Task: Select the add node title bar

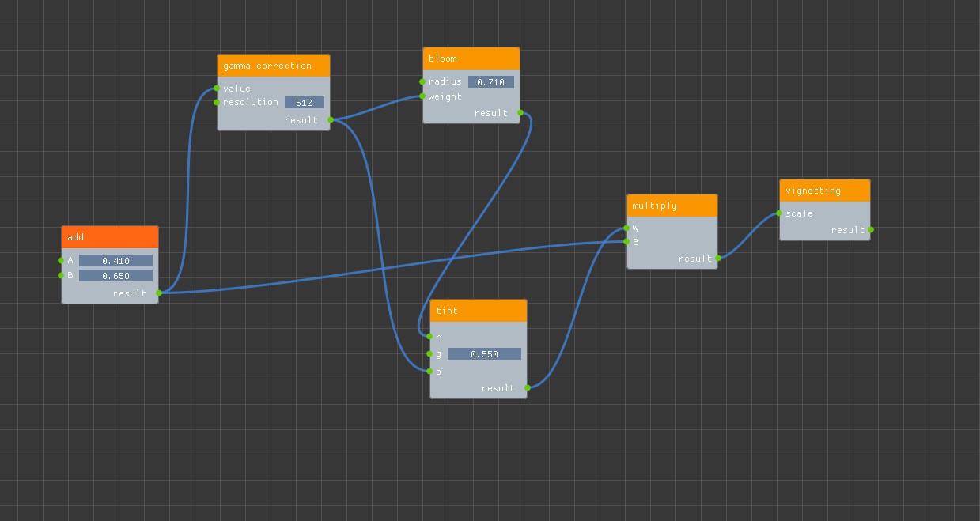Action: [110, 237]
